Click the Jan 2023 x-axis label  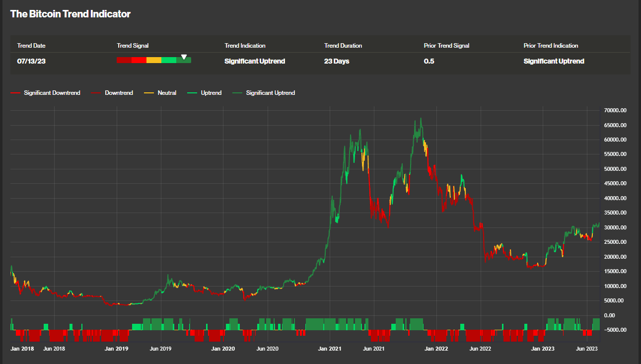pyautogui.click(x=543, y=349)
